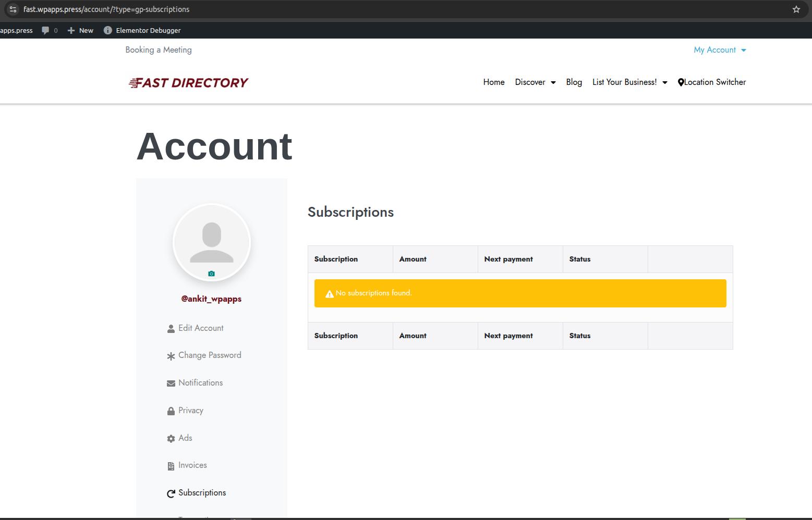Expand the Discover menu arrow
812x520 pixels.
coord(553,83)
